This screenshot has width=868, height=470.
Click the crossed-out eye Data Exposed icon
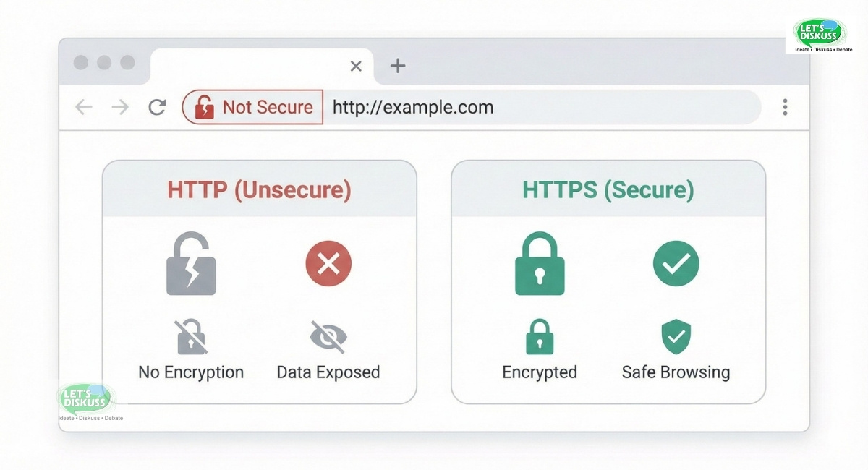coord(328,336)
